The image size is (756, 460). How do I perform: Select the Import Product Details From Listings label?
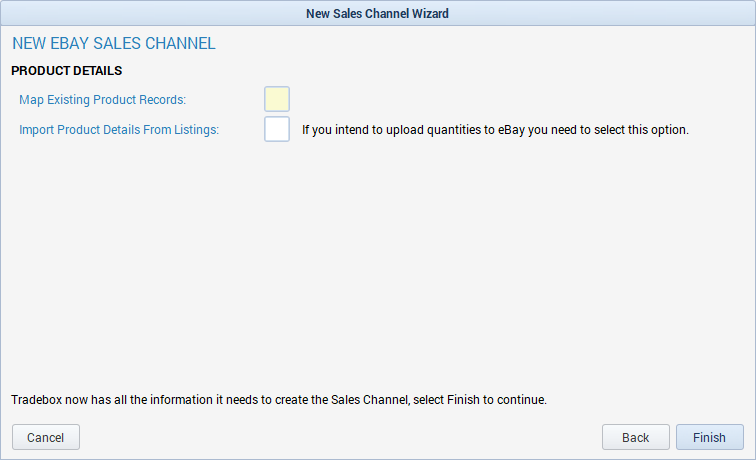pyautogui.click(x=119, y=130)
